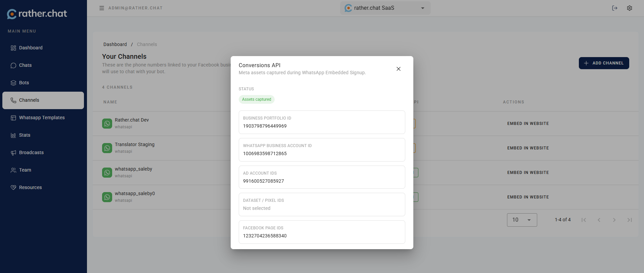Toggle the hamburger menu icon
The height and width of the screenshot is (273, 644).
click(x=102, y=8)
